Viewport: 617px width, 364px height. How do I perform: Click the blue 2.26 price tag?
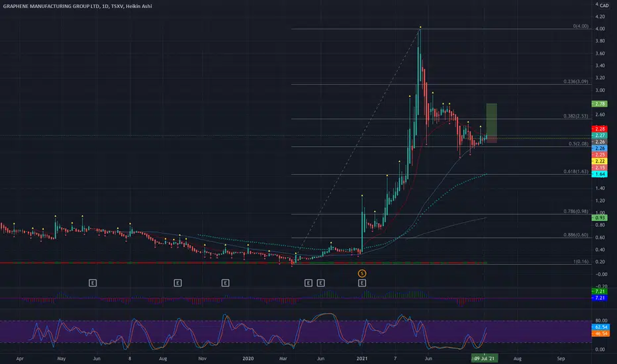click(599, 148)
